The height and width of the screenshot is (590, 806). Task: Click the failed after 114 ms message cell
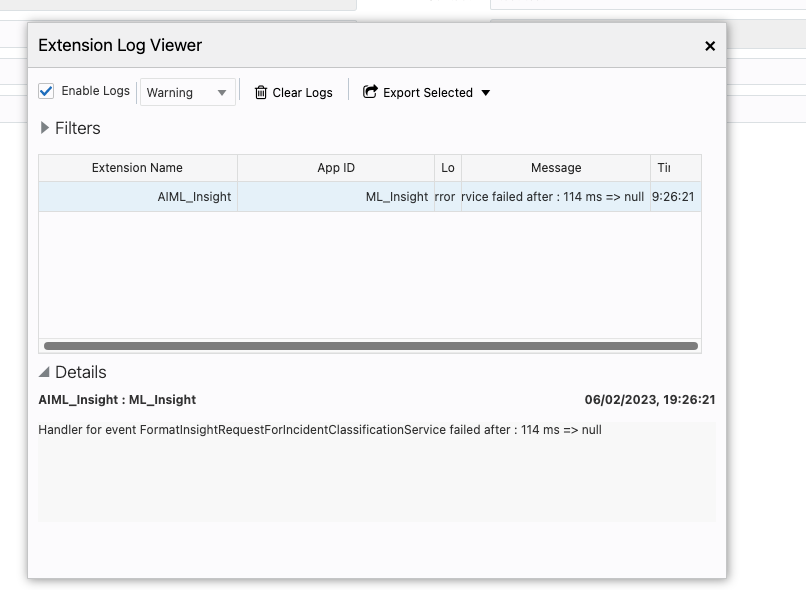pos(553,197)
